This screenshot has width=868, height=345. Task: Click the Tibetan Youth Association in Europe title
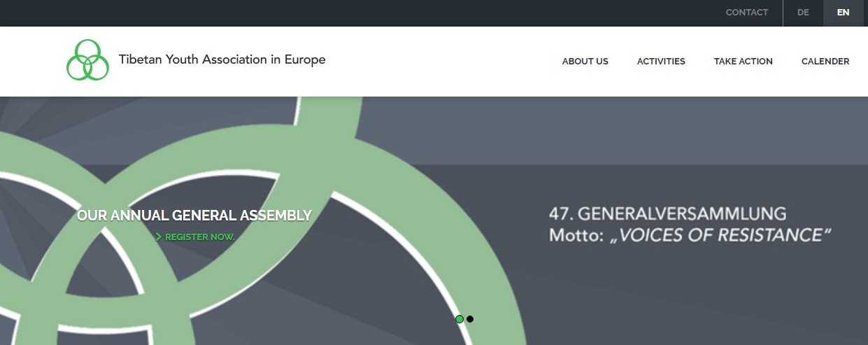coord(222,59)
